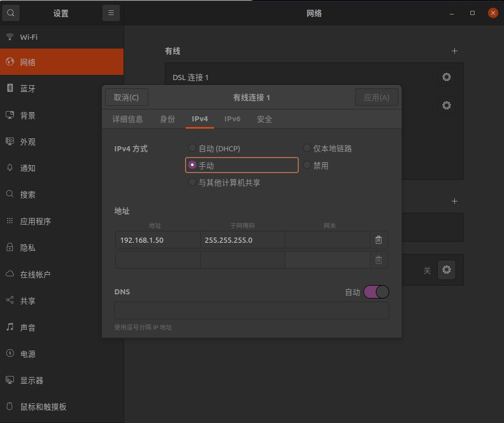
Task: Open 共享 sharing settings
Action: tap(62, 301)
